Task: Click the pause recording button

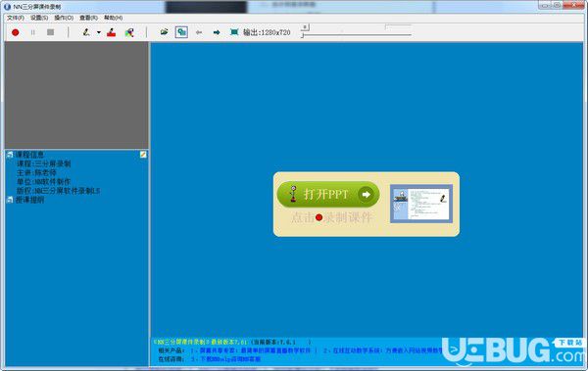Action: 33,32
